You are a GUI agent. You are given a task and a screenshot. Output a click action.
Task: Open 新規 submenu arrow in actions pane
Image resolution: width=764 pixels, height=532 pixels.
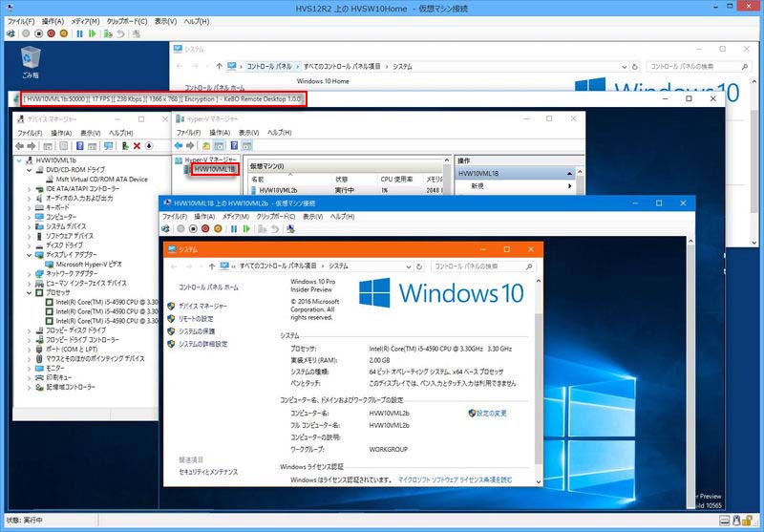point(569,186)
